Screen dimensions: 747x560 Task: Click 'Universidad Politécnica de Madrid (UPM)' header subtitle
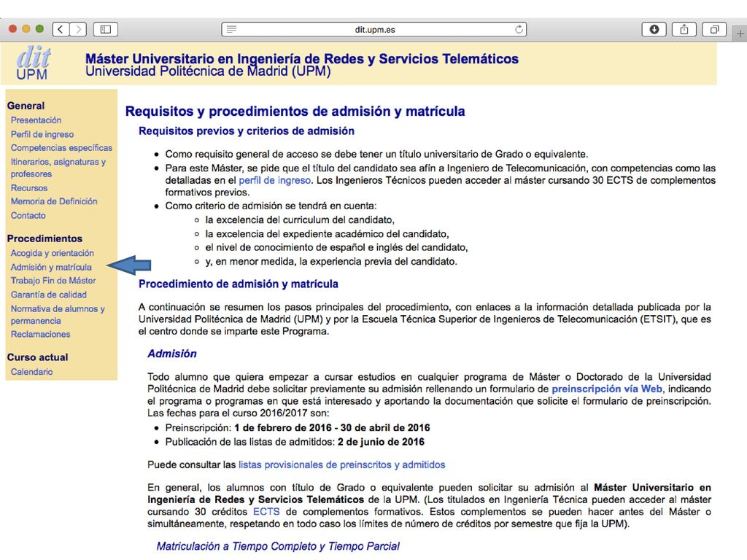(x=208, y=71)
